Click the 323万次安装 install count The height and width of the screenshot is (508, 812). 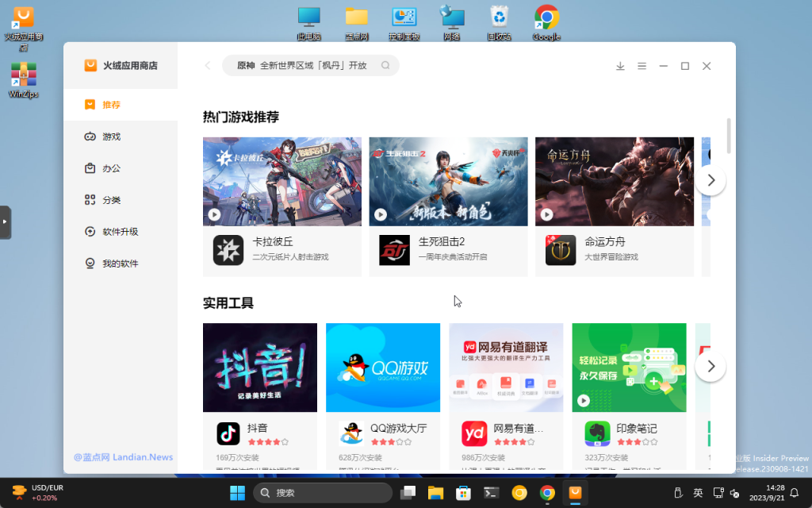coord(607,458)
